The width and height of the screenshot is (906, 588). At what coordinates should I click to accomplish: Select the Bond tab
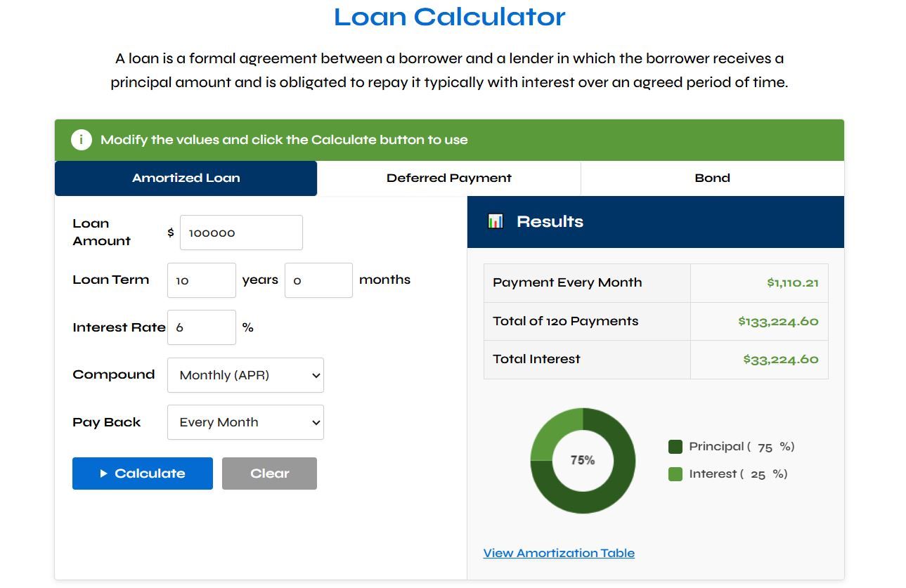(x=713, y=178)
